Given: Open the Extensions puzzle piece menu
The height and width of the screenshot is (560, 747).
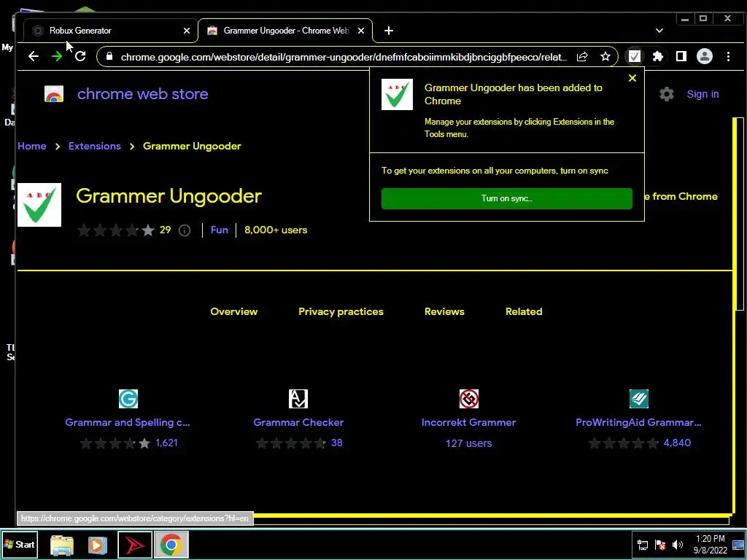Looking at the screenshot, I should (658, 57).
